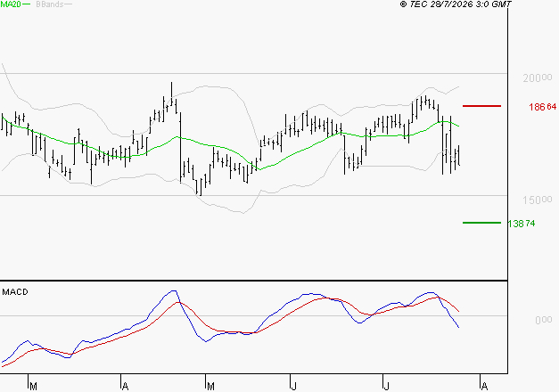Click the second M month marker
The height and width of the screenshot is (392, 559).
pyautogui.click(x=210, y=387)
